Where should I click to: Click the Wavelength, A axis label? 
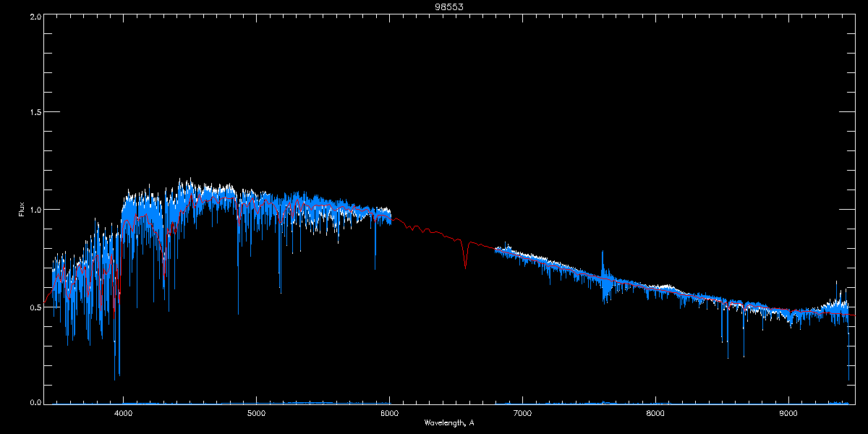pyautogui.click(x=449, y=422)
